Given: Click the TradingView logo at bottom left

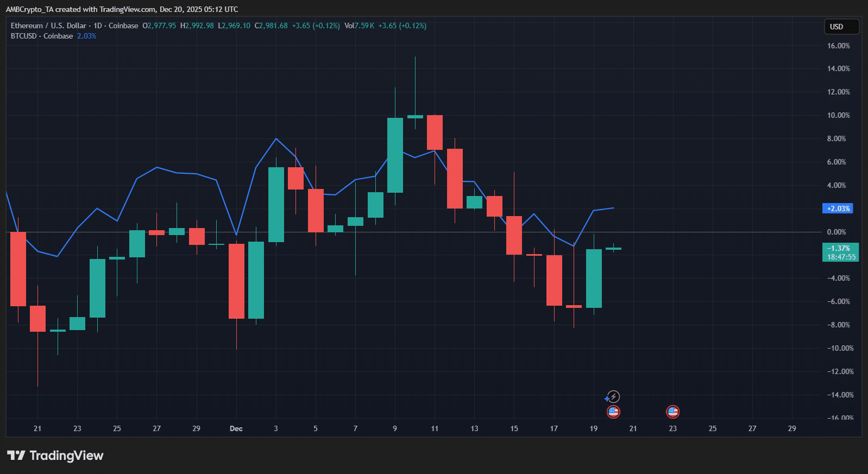Looking at the screenshot, I should point(55,456).
